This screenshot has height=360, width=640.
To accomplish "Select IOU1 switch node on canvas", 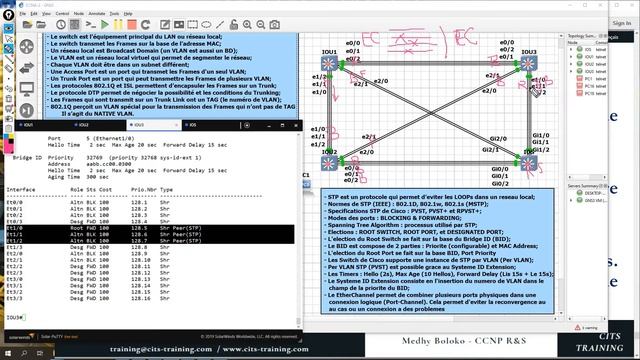I will 329,64.
